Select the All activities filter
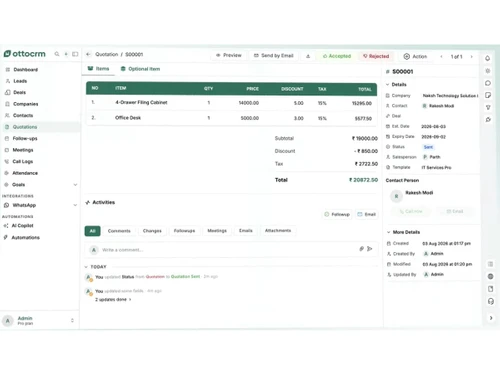The height and width of the screenshot is (375, 500). [x=93, y=231]
